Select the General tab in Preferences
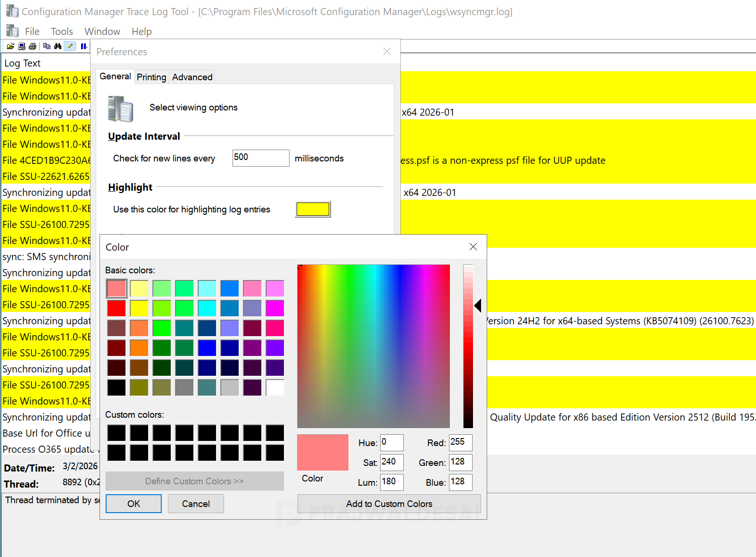This screenshot has width=756, height=557. point(115,76)
